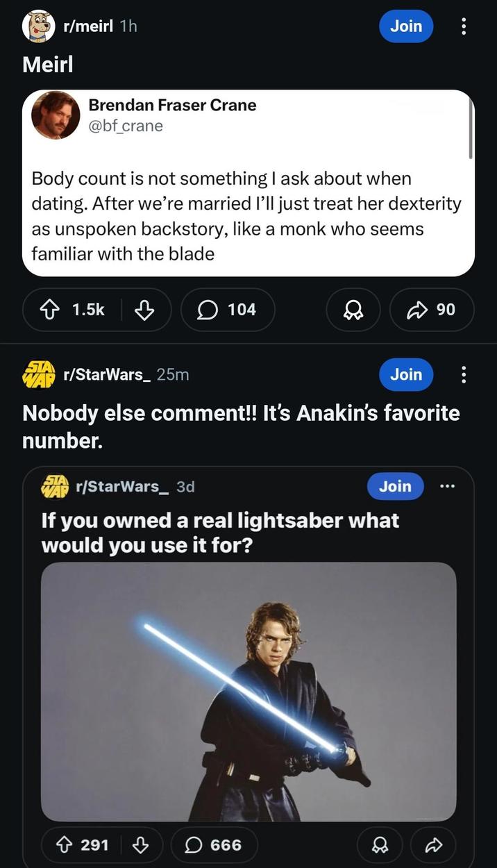Open the overflow menu on the r/meirl post
The height and width of the screenshot is (868, 497).
(463, 26)
